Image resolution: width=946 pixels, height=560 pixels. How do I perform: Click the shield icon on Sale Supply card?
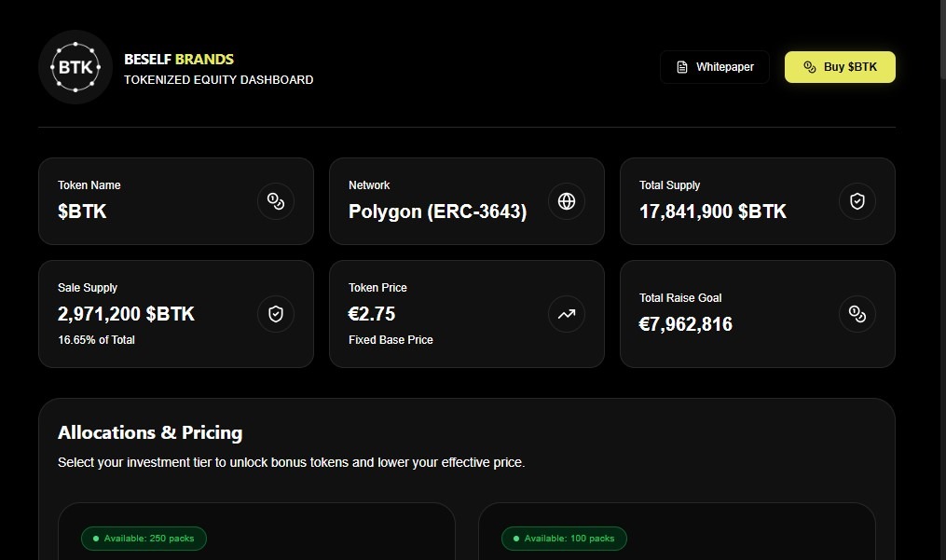click(x=276, y=314)
